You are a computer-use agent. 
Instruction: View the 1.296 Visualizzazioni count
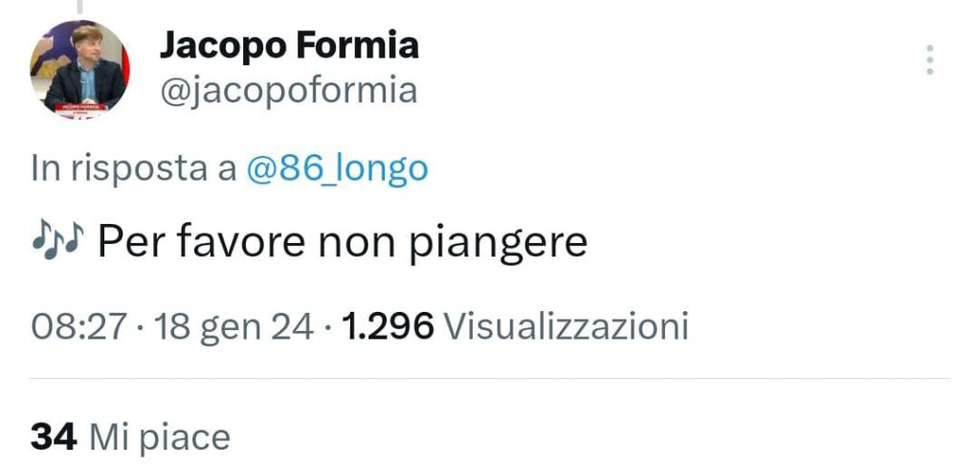(x=515, y=327)
